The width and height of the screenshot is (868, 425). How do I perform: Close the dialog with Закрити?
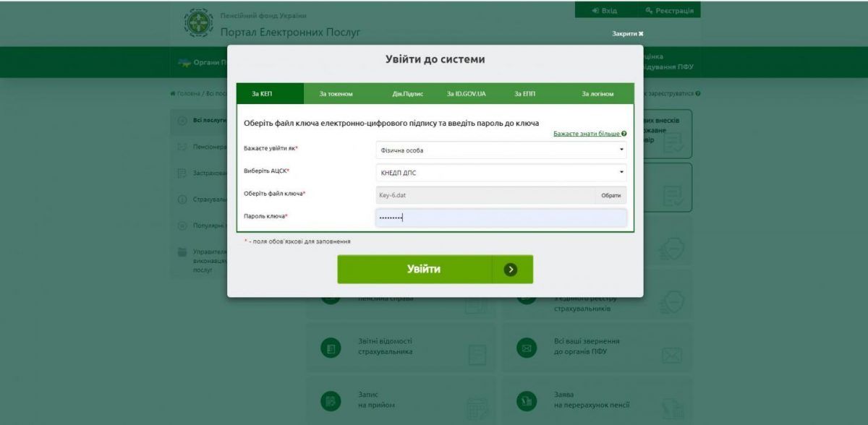click(x=627, y=33)
